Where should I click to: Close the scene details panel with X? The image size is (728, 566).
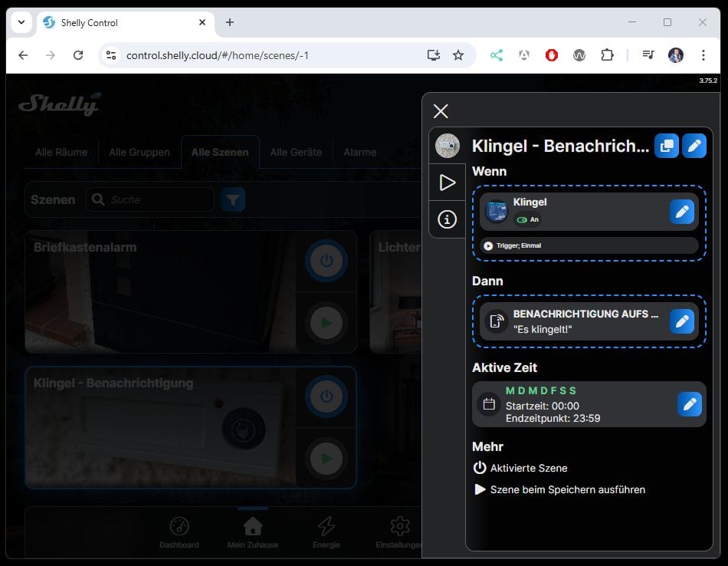pyautogui.click(x=441, y=111)
